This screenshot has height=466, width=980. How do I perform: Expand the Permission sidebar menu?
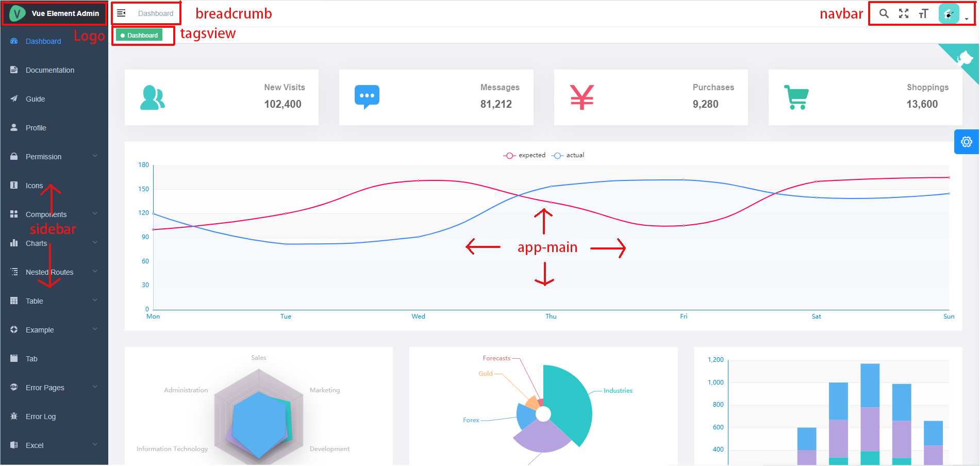[54, 157]
